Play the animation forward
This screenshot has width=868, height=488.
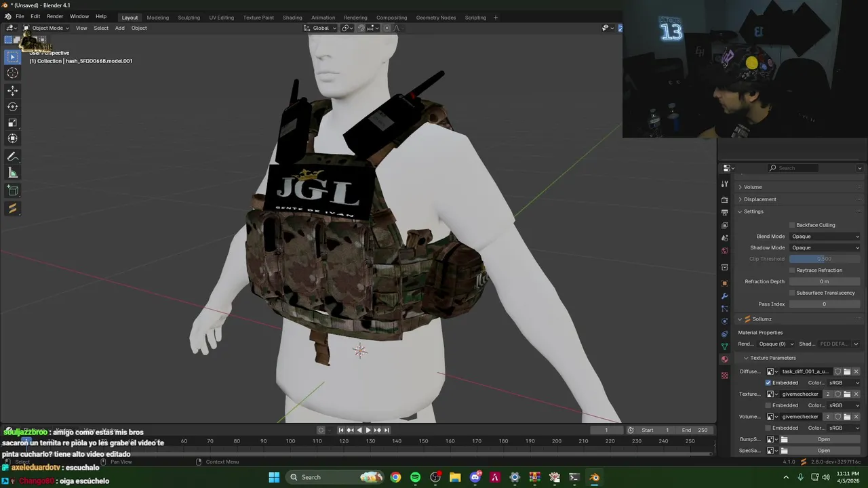[368, 430]
